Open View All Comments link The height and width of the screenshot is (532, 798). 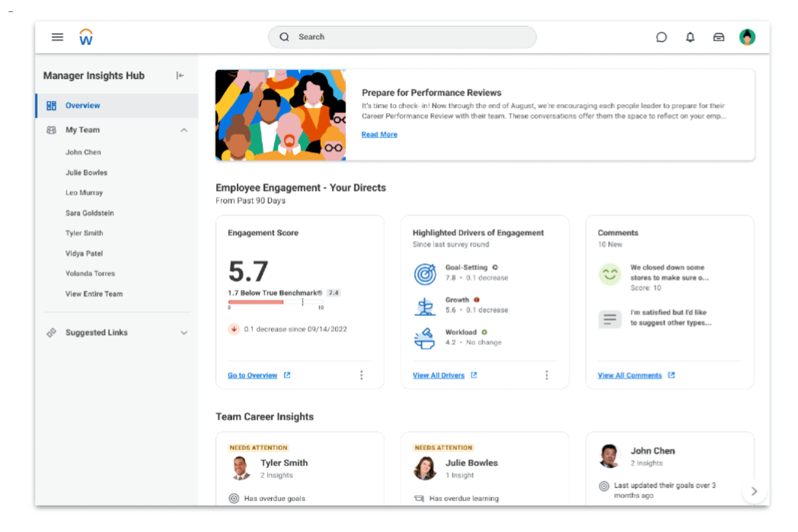pos(630,375)
